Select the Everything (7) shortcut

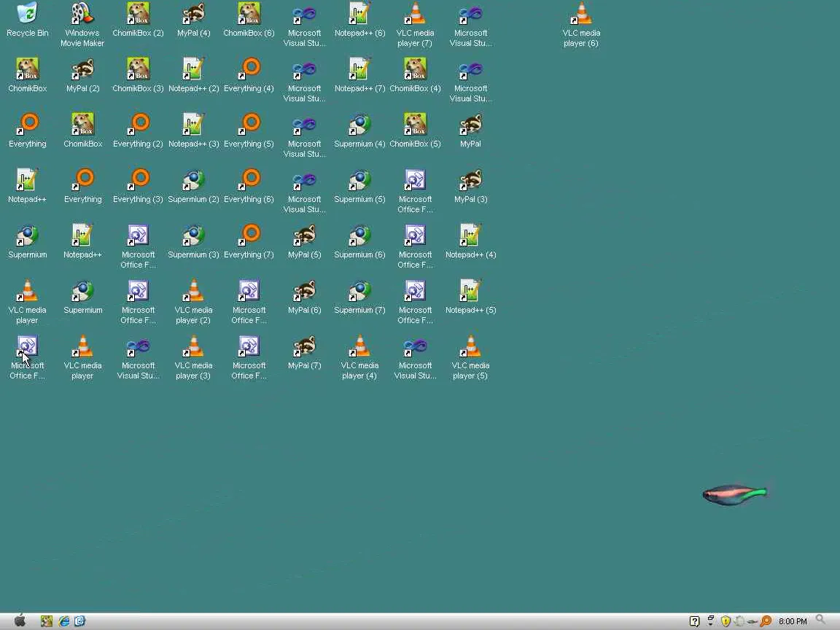tap(249, 241)
